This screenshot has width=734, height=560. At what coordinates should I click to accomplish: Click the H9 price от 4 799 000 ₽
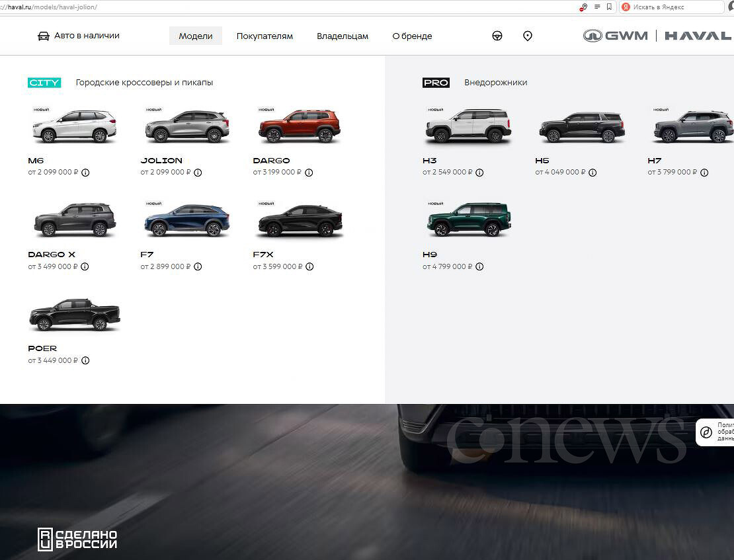point(448,266)
